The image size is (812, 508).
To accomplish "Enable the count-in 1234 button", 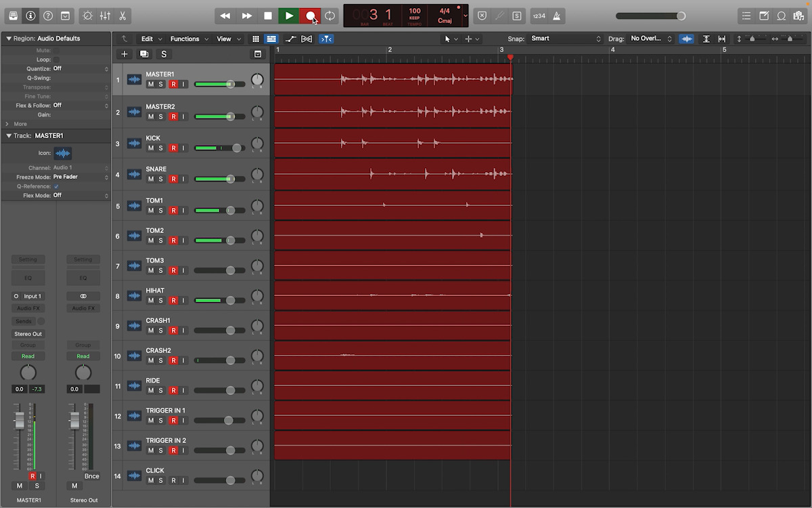I will coord(539,16).
